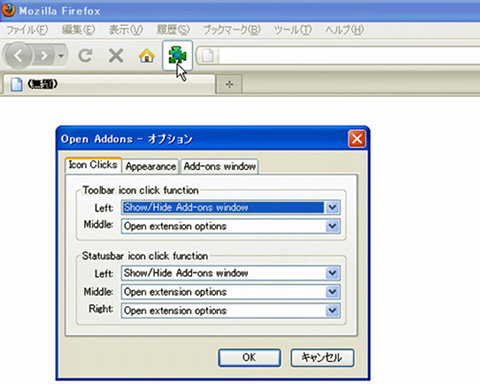
Task: Open the back/forward history dropdown arrow
Action: pos(61,56)
